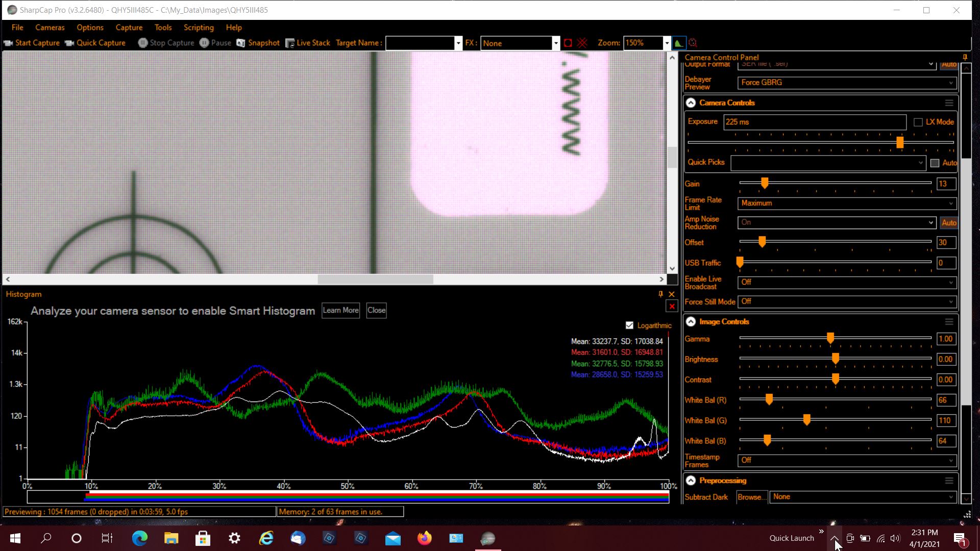Viewport: 980px width, 551px height.
Task: Click the Quick Capture toolbar button
Action: 95,43
